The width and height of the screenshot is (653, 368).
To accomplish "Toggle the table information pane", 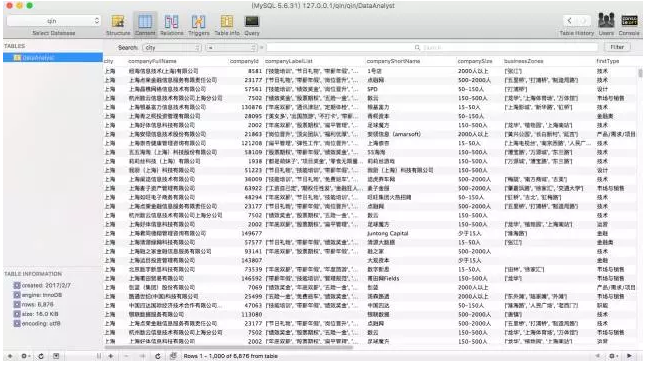I will click(x=56, y=356).
